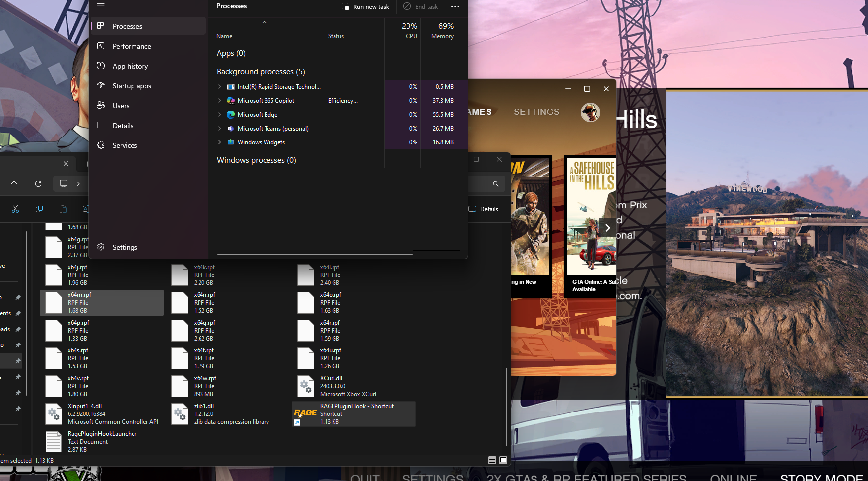Refresh the File Explorer folder view
Screen dimensions: 868x481
(38, 184)
